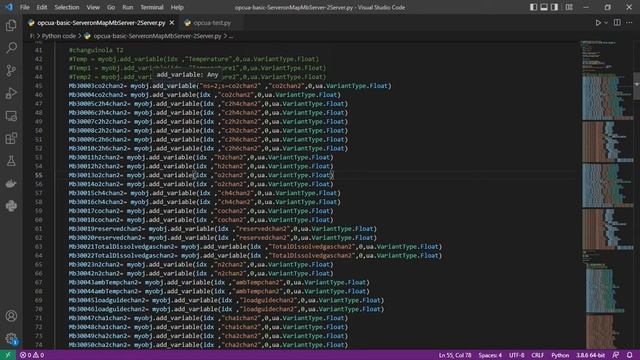Click the file name breadcrumb

tap(157, 36)
